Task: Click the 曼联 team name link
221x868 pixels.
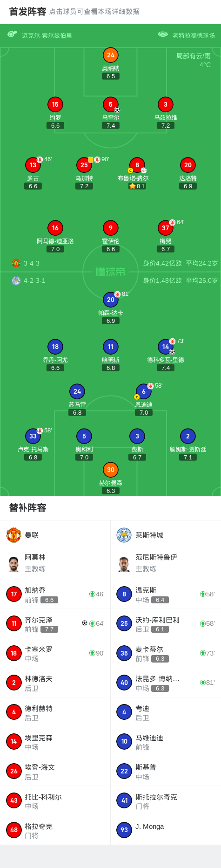Action: pos(32,535)
